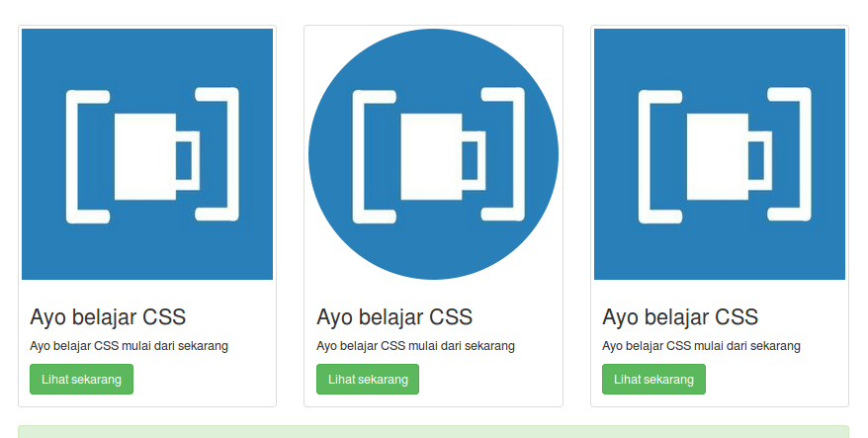This screenshot has height=438, width=868.
Task: Click the description "mulai dari sekarang" in the first card
Action: 175,346
